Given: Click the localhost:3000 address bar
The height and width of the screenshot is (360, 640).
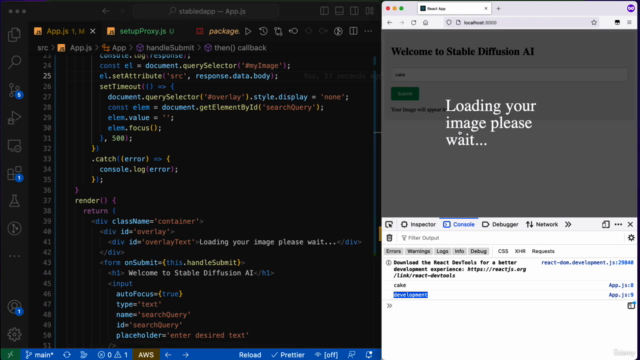Looking at the screenshot, I should [522, 22].
